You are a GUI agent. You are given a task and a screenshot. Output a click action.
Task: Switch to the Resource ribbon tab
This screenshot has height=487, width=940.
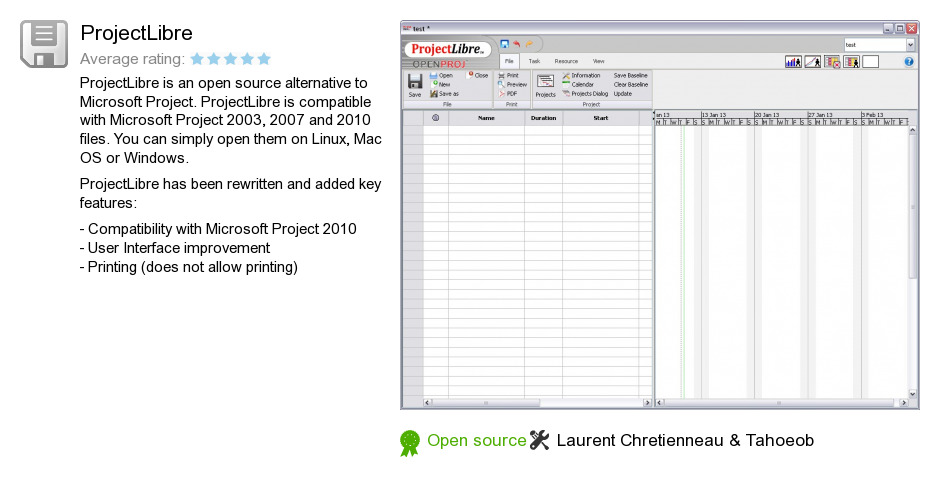pos(566,61)
